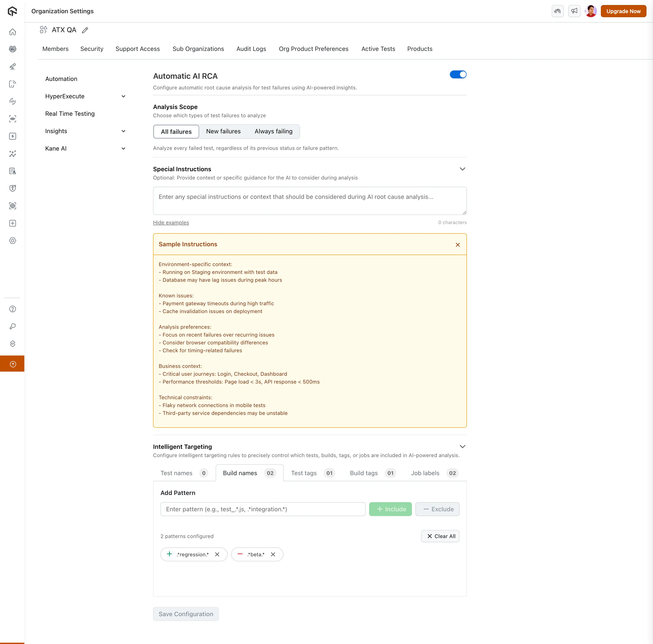Image resolution: width=653 pixels, height=644 pixels.
Task: Remove the .*beta.* exclude pattern
Action: tap(273, 554)
